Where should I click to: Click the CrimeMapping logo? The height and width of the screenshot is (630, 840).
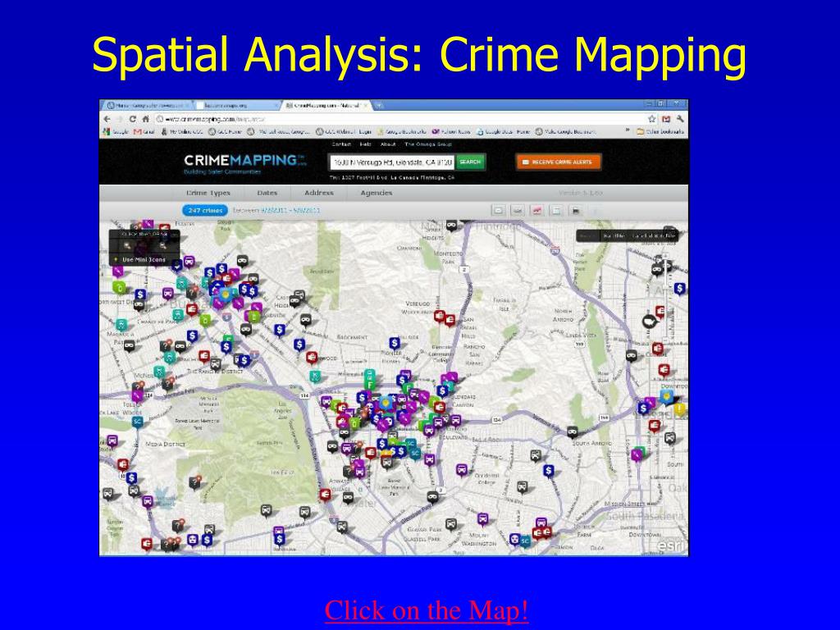tap(244, 163)
